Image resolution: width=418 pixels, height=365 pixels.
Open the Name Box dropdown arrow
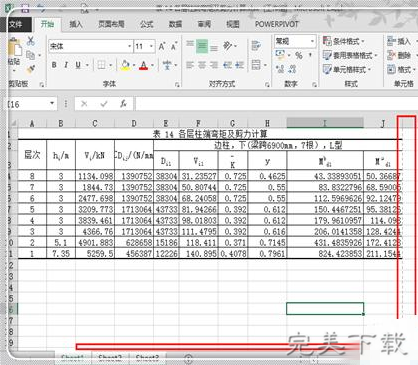point(52,103)
